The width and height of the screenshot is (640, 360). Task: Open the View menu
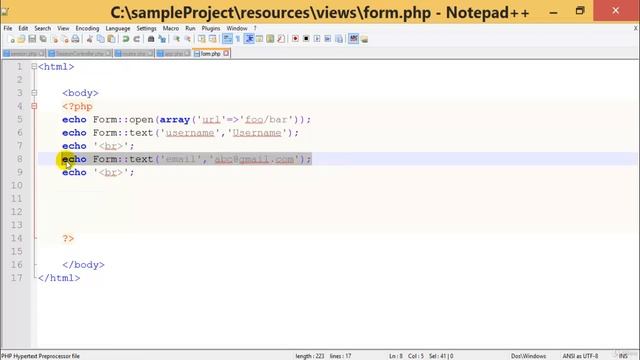[63, 28]
